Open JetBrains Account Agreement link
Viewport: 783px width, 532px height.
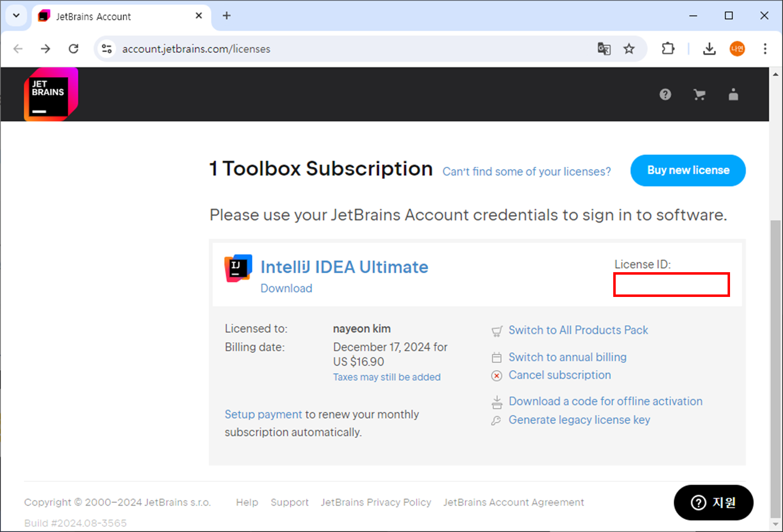coord(514,502)
